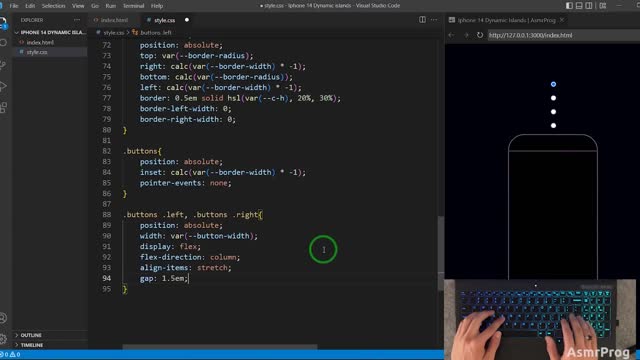Image resolution: width=640 pixels, height=360 pixels.
Task: Select the third white radio dot in preview
Action: [x=553, y=112]
